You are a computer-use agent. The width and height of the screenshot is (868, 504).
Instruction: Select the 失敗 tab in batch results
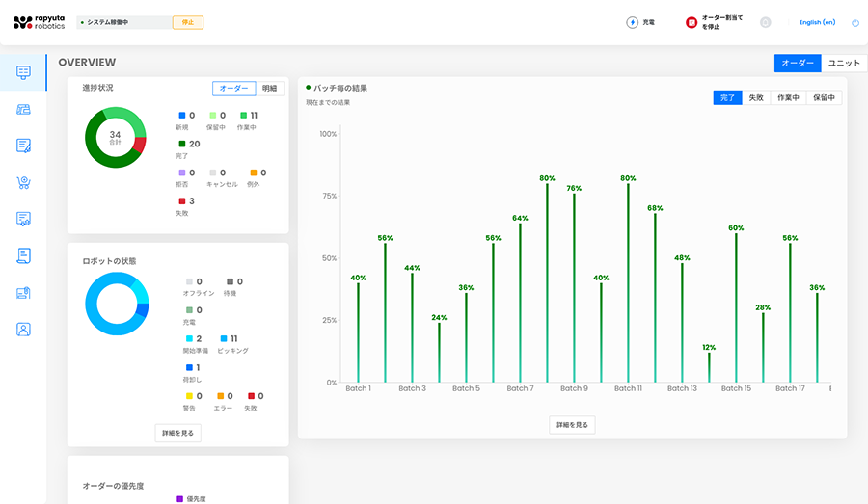(x=755, y=97)
